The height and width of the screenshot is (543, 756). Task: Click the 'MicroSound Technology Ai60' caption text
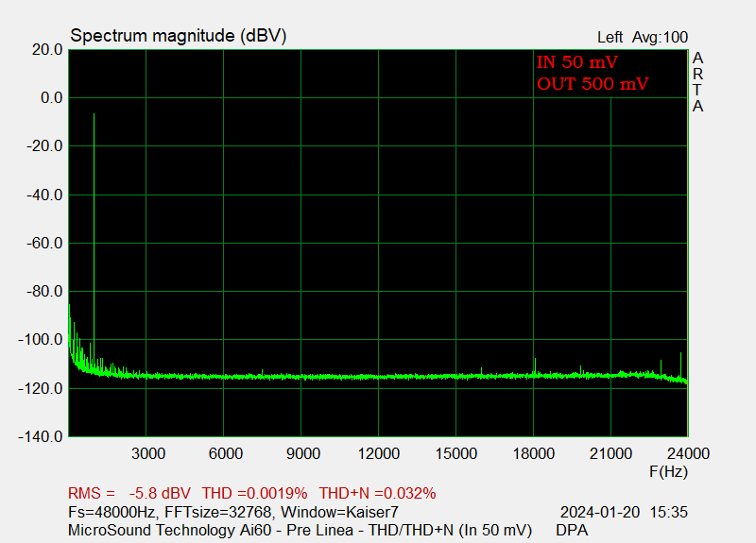click(x=170, y=530)
